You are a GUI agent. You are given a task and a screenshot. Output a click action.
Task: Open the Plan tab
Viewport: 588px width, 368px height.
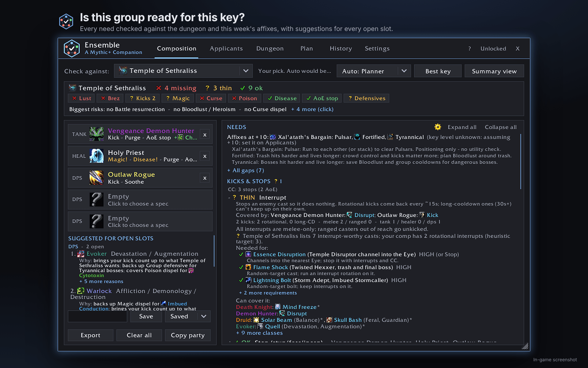point(307,48)
